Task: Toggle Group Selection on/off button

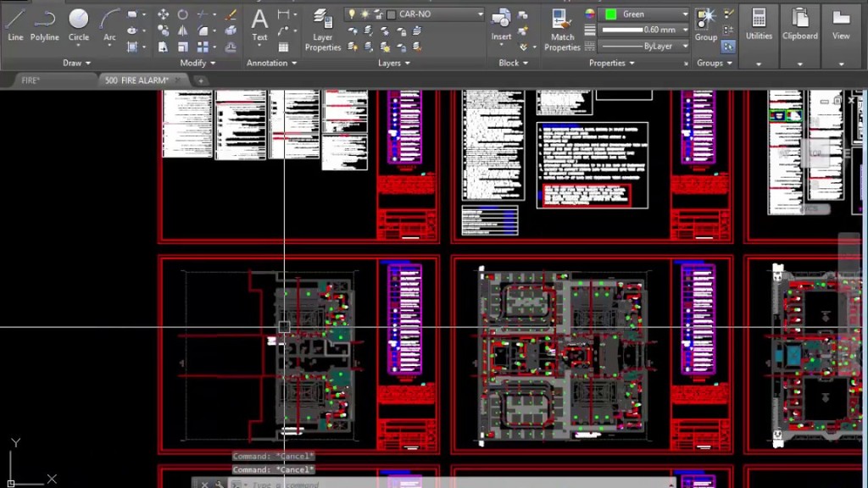Action: coord(728,47)
